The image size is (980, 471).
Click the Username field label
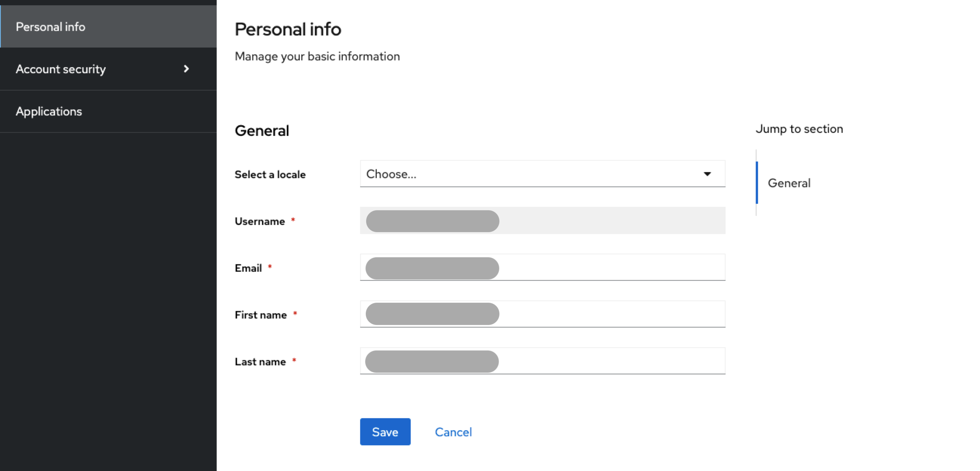259,222
